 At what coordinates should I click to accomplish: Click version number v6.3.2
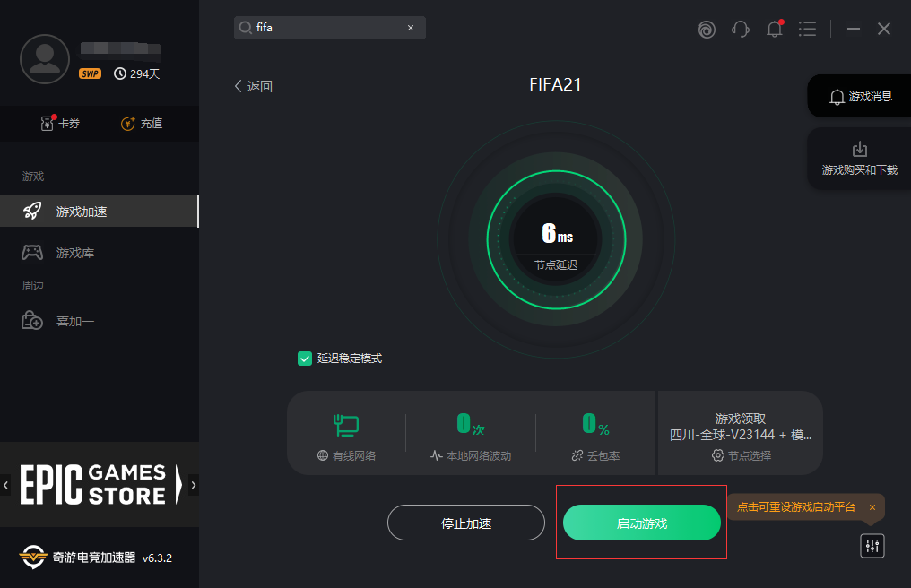tap(157, 558)
